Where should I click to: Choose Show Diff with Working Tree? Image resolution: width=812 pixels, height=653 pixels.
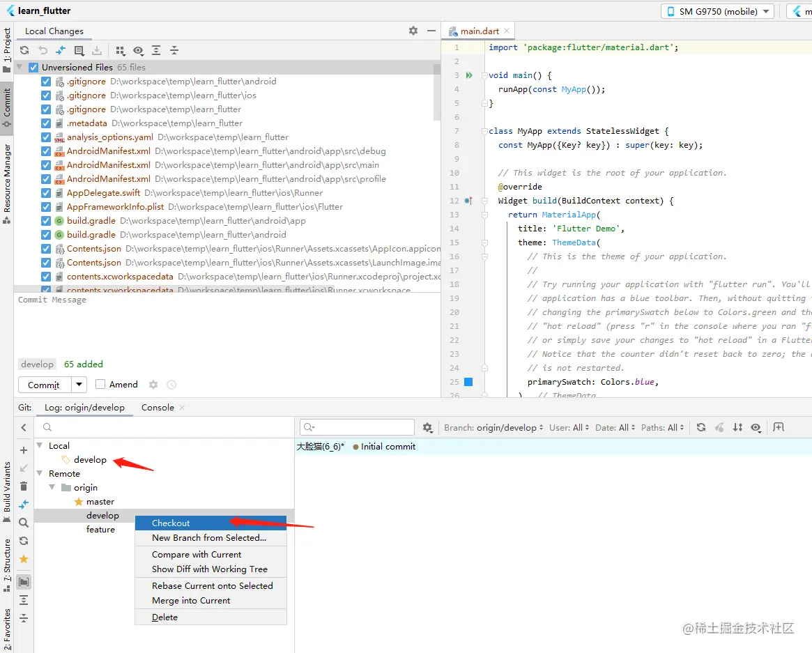point(210,569)
